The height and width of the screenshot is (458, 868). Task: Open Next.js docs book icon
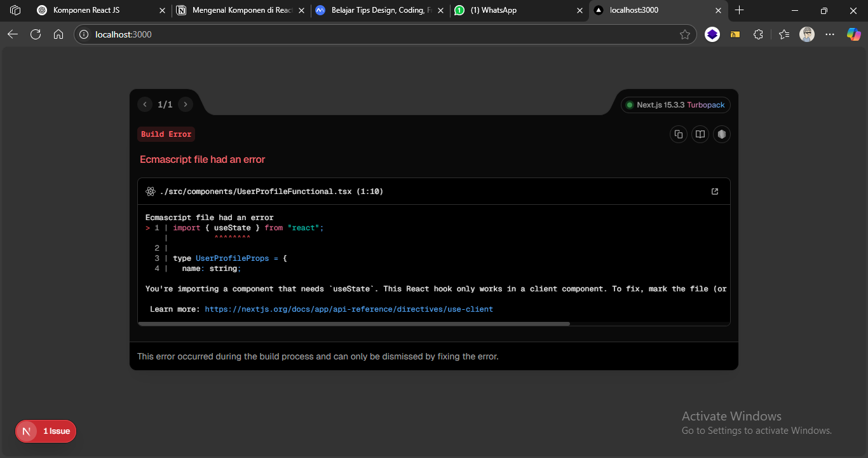pyautogui.click(x=700, y=134)
